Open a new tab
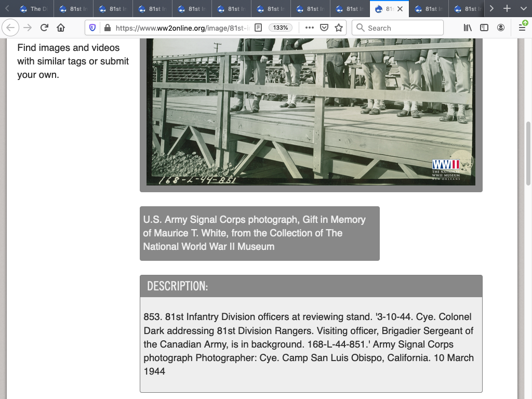 [x=508, y=9]
